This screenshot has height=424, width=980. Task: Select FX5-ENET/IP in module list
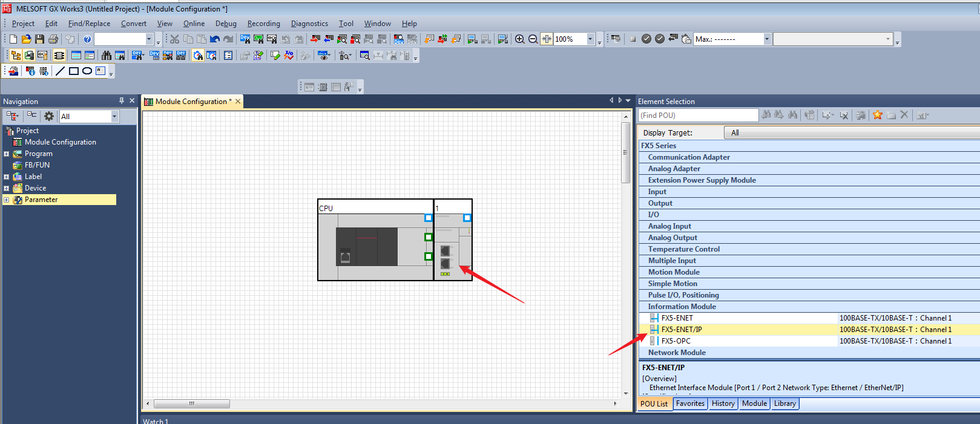682,330
